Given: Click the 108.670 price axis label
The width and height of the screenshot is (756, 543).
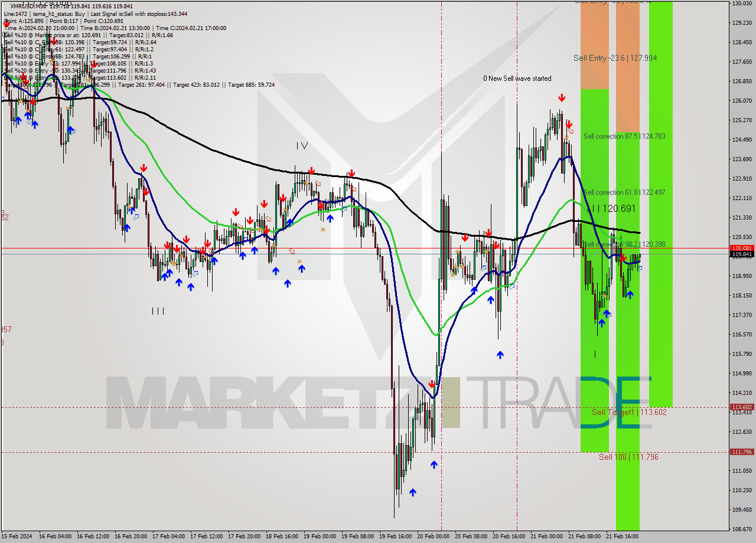Looking at the screenshot, I should click(741, 529).
